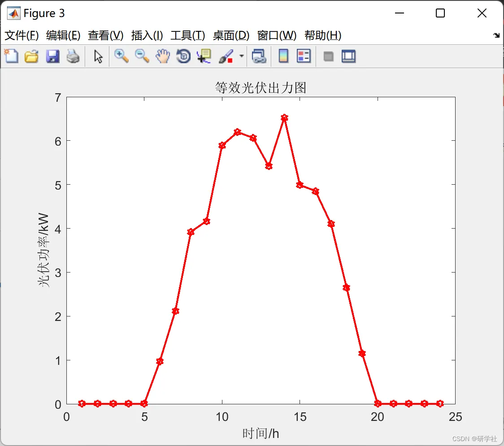The width and height of the screenshot is (504, 446).
Task: Select the peak data marker at hour 14
Action: tap(284, 117)
